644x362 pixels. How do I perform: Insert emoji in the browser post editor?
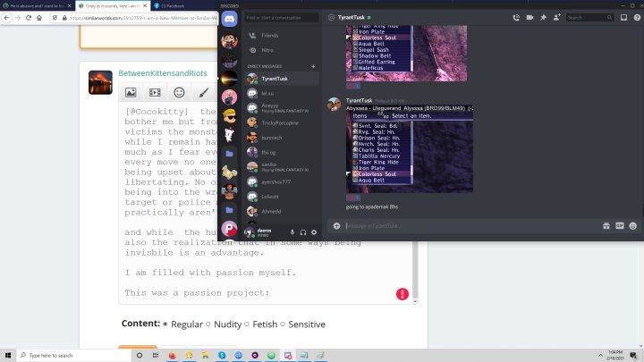click(179, 93)
